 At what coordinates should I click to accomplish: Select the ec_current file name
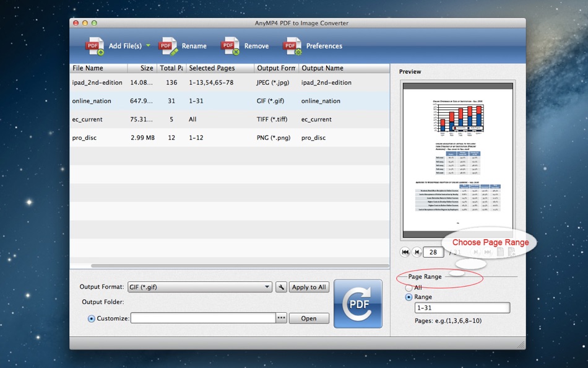point(87,120)
